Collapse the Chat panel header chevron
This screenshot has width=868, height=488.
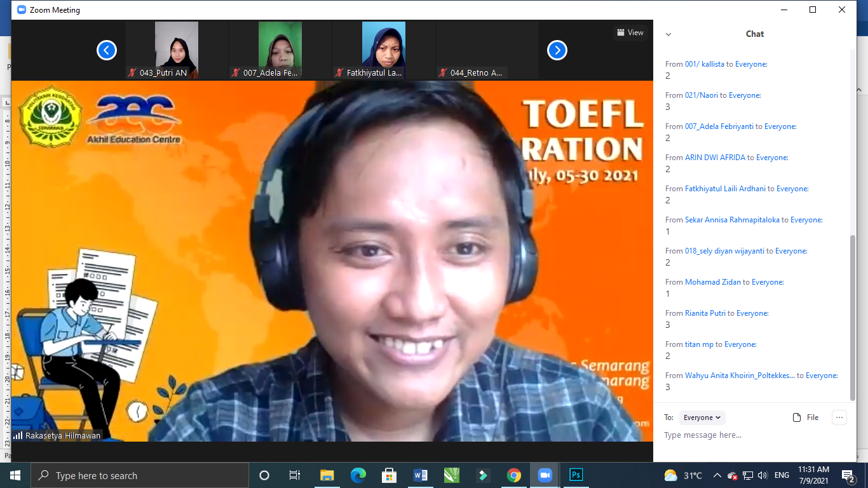click(x=667, y=34)
